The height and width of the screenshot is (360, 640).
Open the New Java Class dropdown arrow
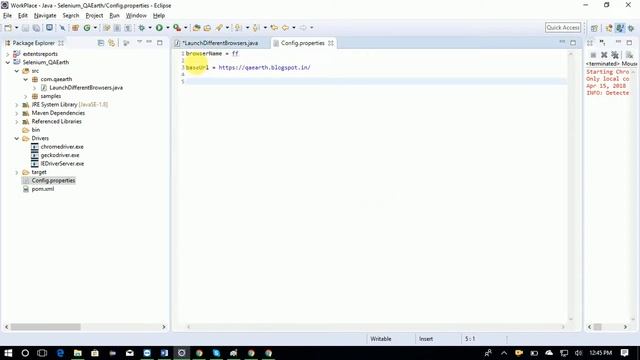[95, 28]
